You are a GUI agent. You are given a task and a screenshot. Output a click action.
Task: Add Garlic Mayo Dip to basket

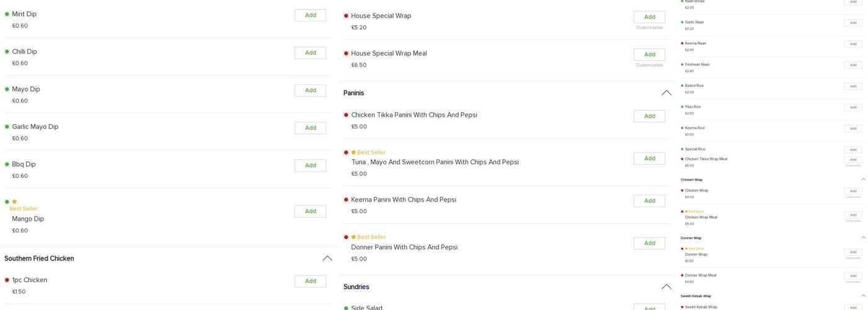click(x=310, y=128)
